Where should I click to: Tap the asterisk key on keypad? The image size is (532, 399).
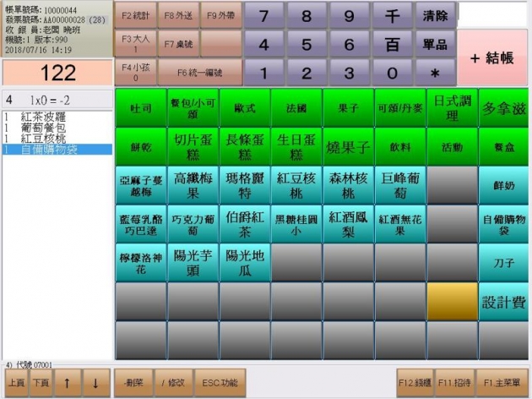click(435, 73)
